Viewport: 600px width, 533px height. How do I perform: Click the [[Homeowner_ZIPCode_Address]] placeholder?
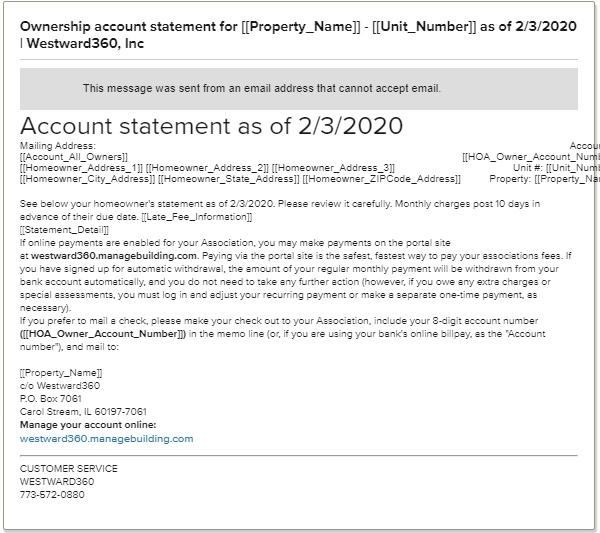coord(382,179)
